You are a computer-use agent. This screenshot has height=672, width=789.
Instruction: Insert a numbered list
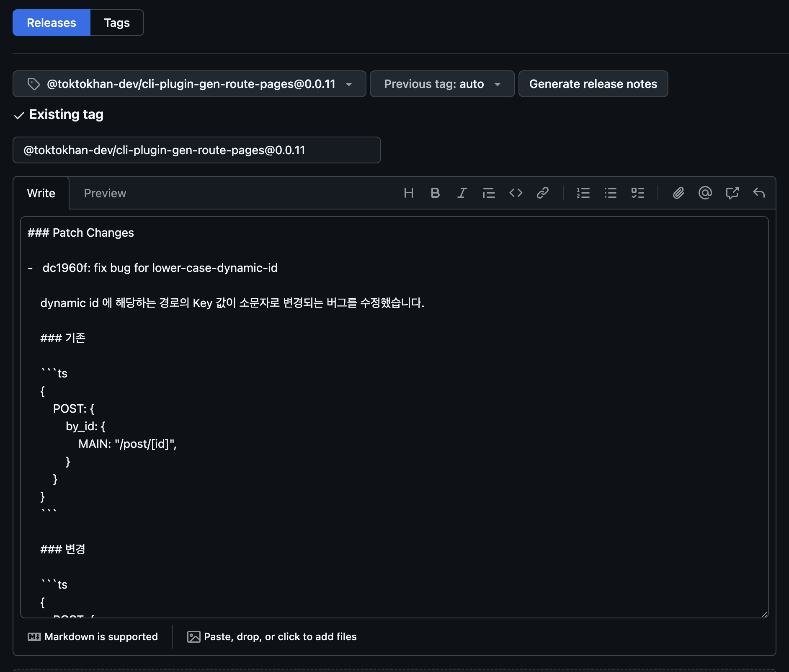pyautogui.click(x=583, y=193)
